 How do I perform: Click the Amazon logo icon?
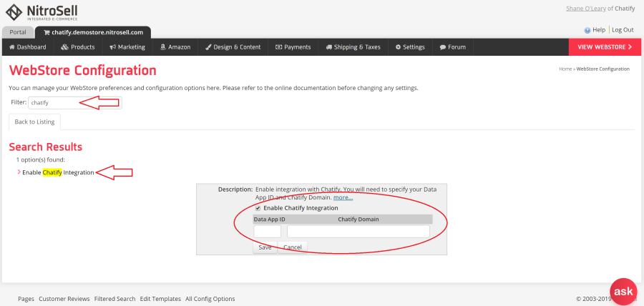point(162,47)
